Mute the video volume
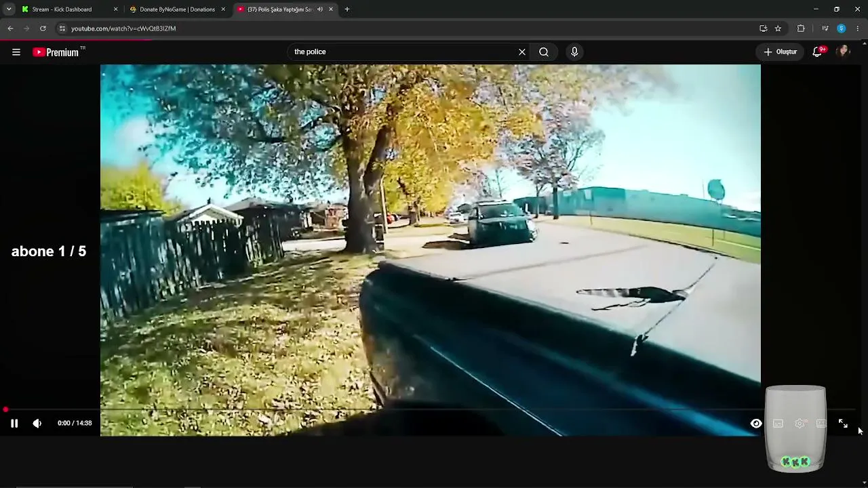Screen dimensions: 868x488 (37, 424)
